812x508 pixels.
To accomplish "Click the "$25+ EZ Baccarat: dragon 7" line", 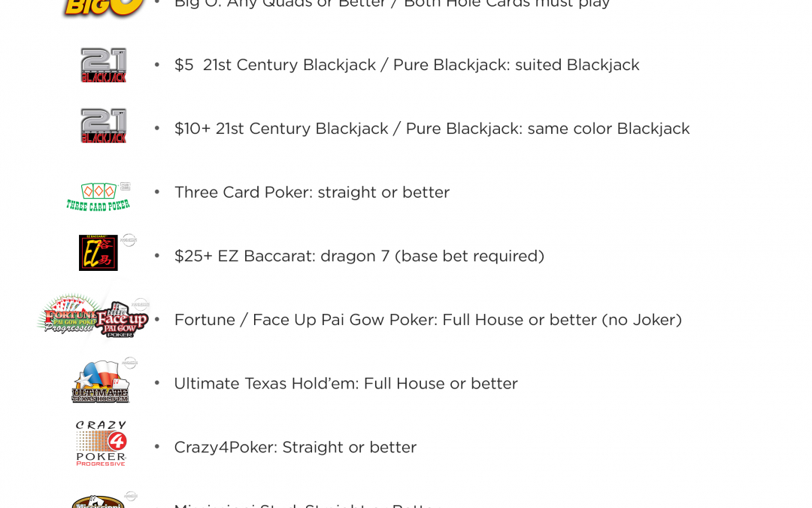I will pyautogui.click(x=359, y=257).
